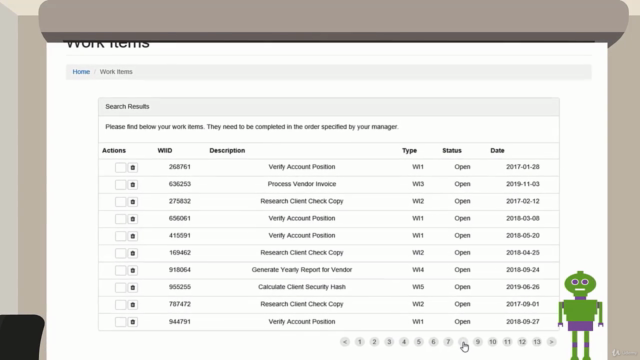Open work item 268761 with blank action button
Viewport: 640px width, 360px height.
pyautogui.click(x=120, y=167)
